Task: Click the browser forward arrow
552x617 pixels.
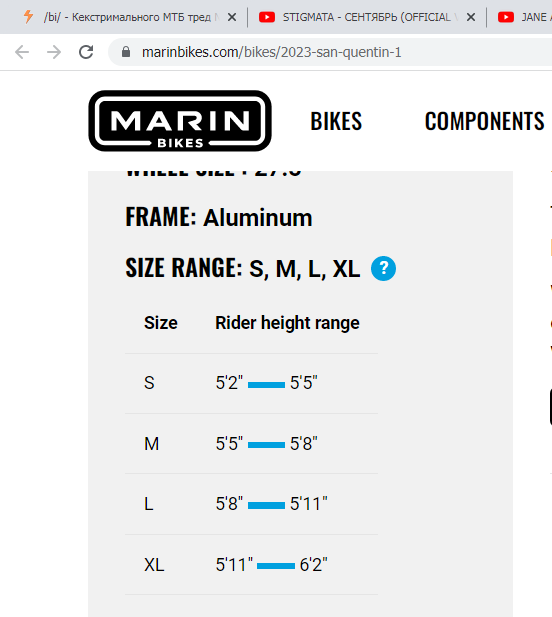Action: click(54, 52)
